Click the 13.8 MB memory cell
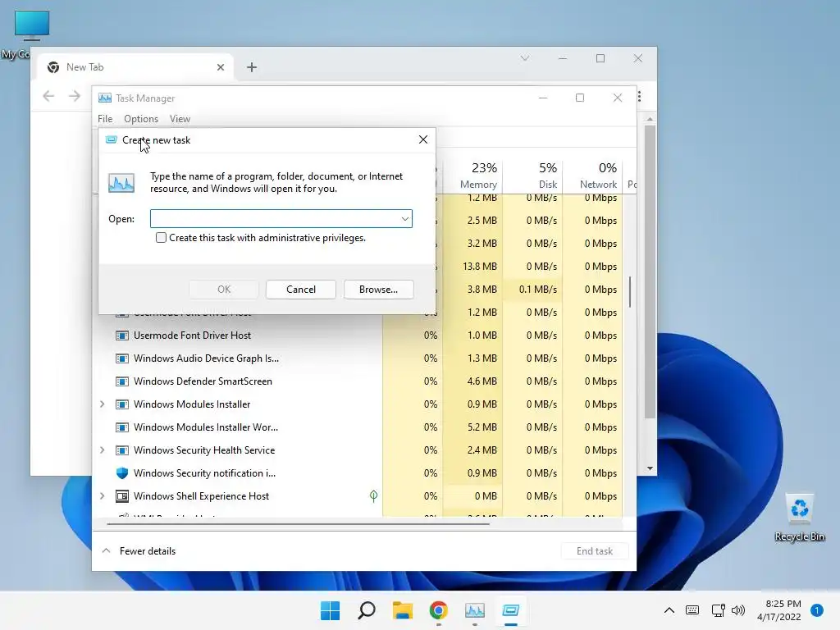The height and width of the screenshot is (630, 840). 479,267
